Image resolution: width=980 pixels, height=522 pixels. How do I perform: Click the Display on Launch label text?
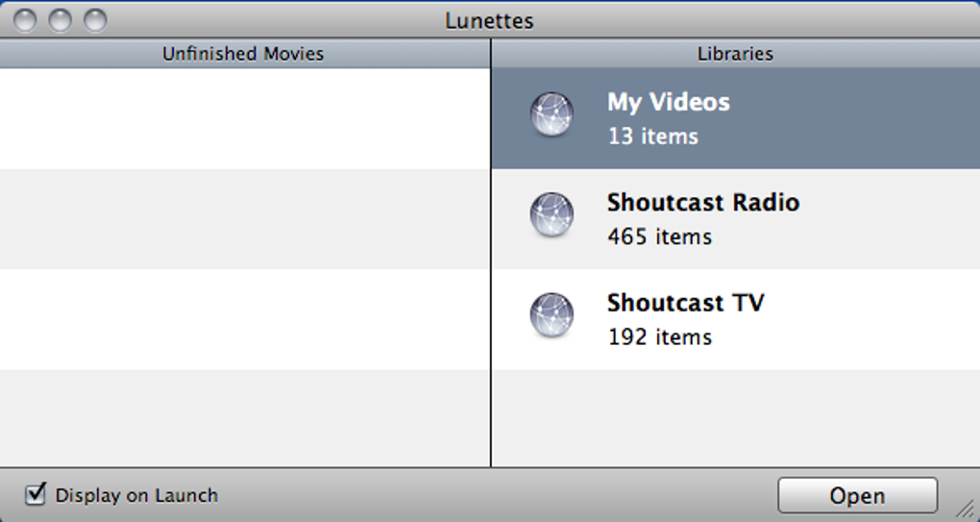click(136, 496)
